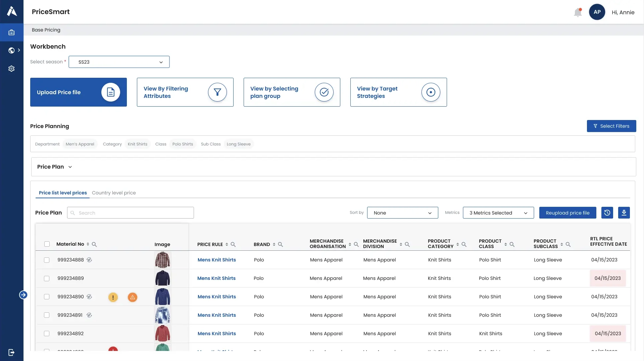Click logout icon at sidebar bottom

click(11, 352)
